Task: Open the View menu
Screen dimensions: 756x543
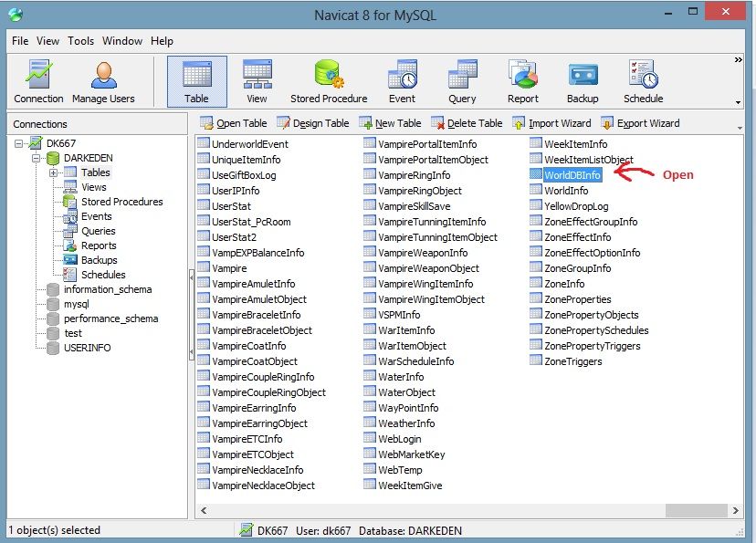Action: [47, 41]
